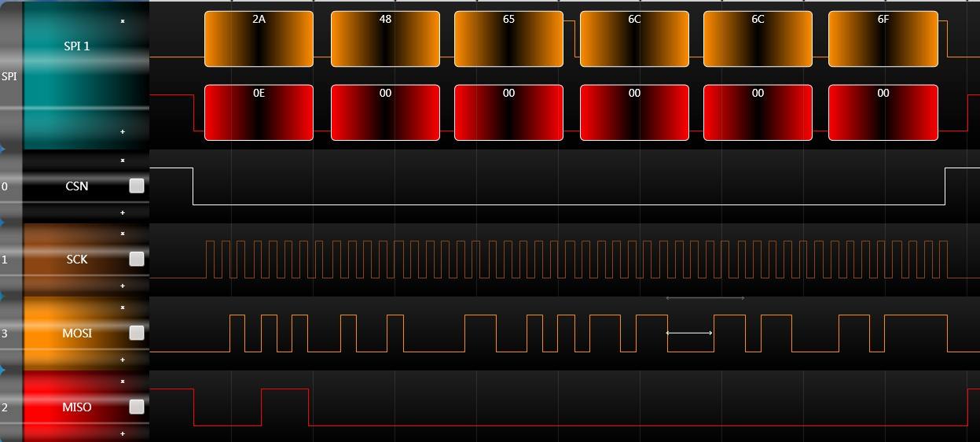Screen dimensions: 980x442
Task: Click the plus icon on SCK channel
Action: pos(123,285)
